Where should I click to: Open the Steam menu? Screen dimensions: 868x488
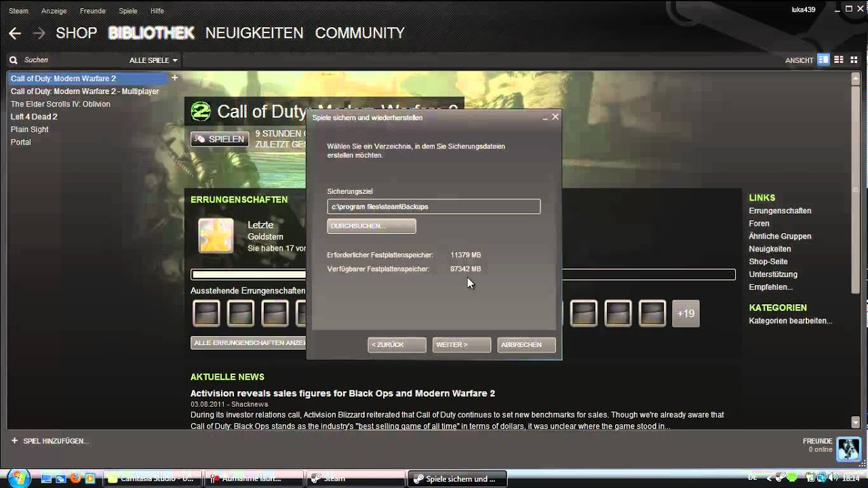tap(18, 11)
